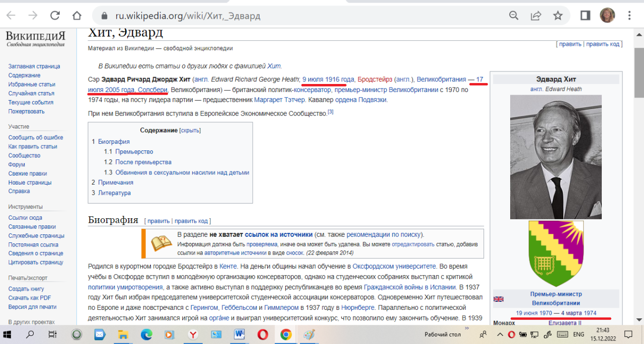644x344 pixels.
Task: Open the Заглавная страница sidebar link
Action: [34, 66]
